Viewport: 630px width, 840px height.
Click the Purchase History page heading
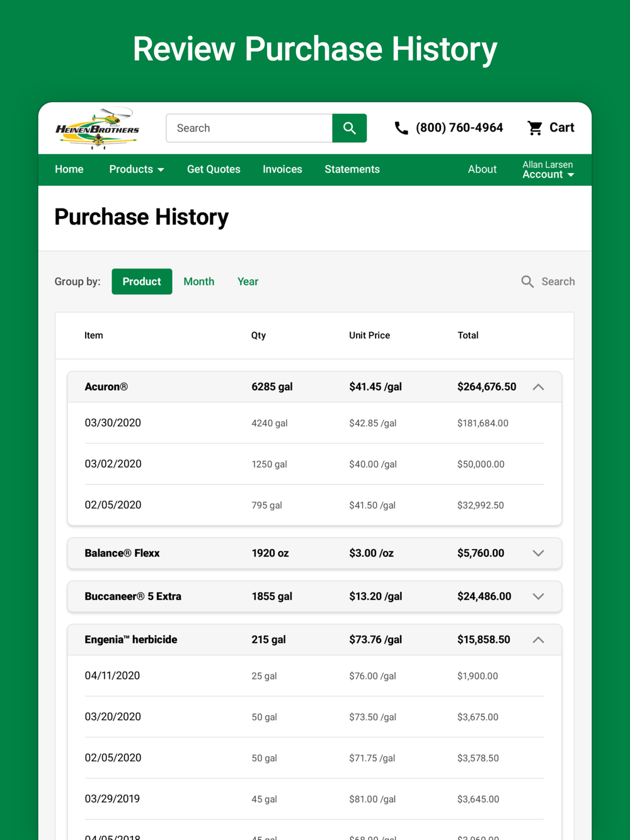(142, 217)
